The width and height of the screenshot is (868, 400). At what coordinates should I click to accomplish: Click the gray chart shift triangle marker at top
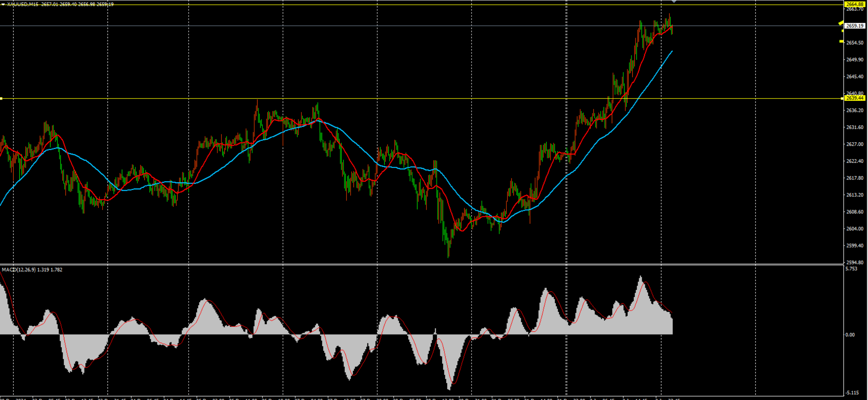(x=674, y=2)
